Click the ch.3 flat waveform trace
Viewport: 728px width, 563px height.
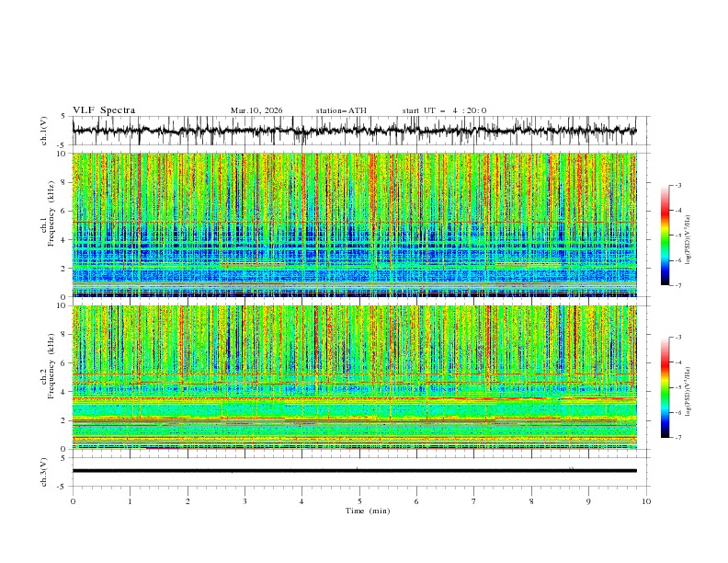[x=355, y=471]
